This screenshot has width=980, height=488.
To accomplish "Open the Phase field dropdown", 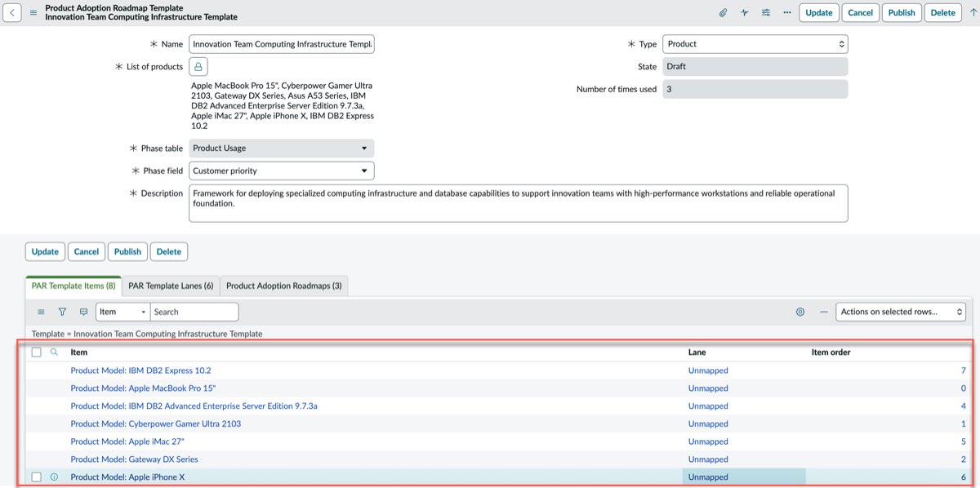I will point(282,171).
